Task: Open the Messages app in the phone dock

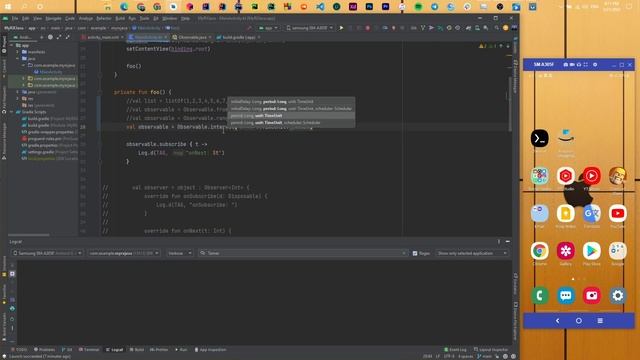Action: (x=565, y=296)
